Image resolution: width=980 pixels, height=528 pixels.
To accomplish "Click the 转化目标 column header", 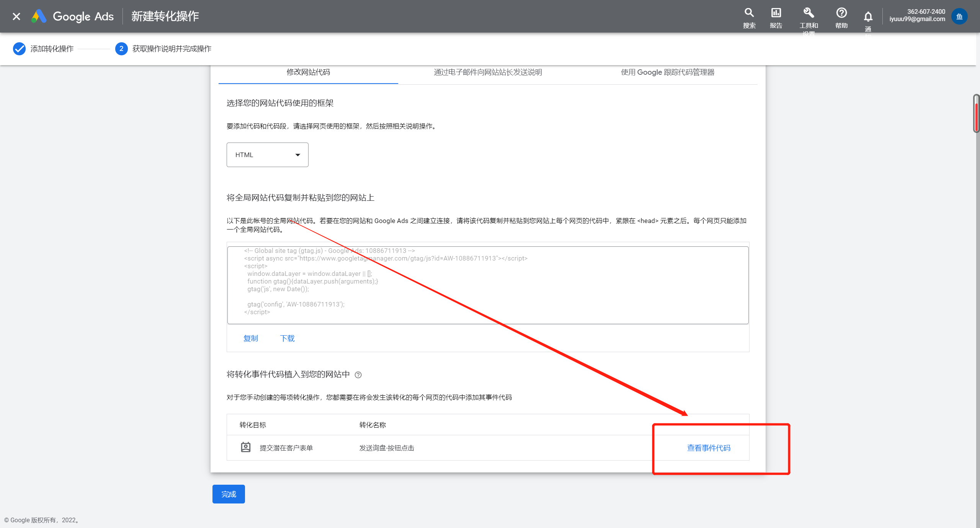I will tap(253, 425).
